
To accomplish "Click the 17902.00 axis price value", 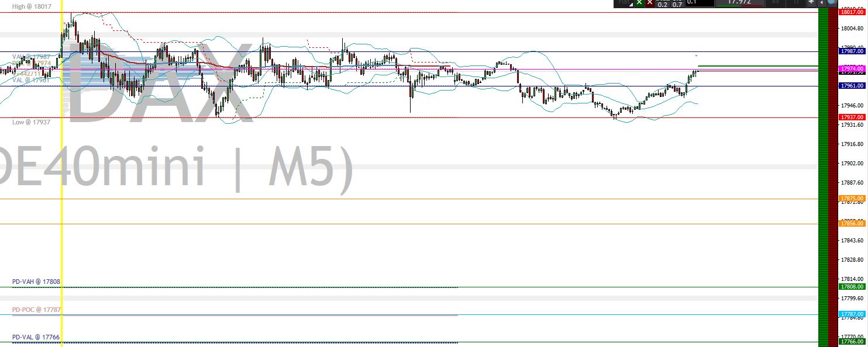I will tap(852, 164).
